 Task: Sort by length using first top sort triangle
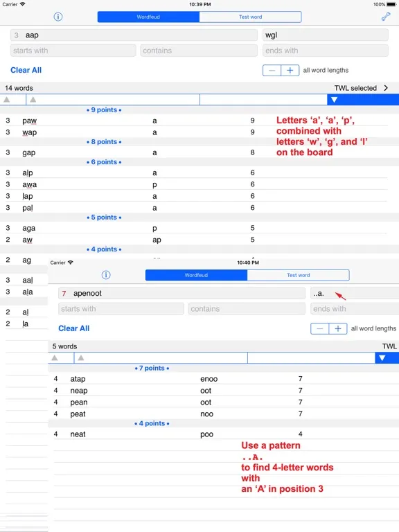pyautogui.click(x=7, y=100)
